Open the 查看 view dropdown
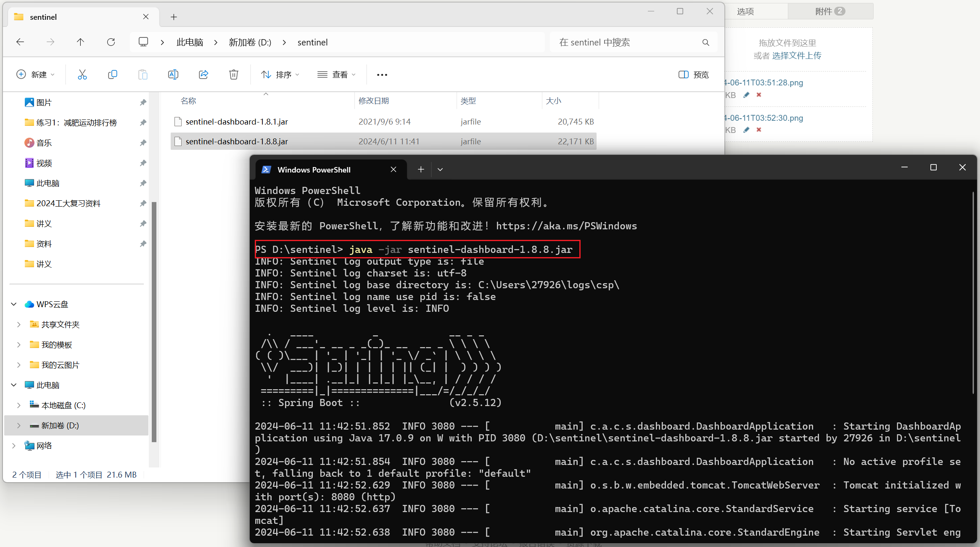This screenshot has width=980, height=547. point(336,74)
